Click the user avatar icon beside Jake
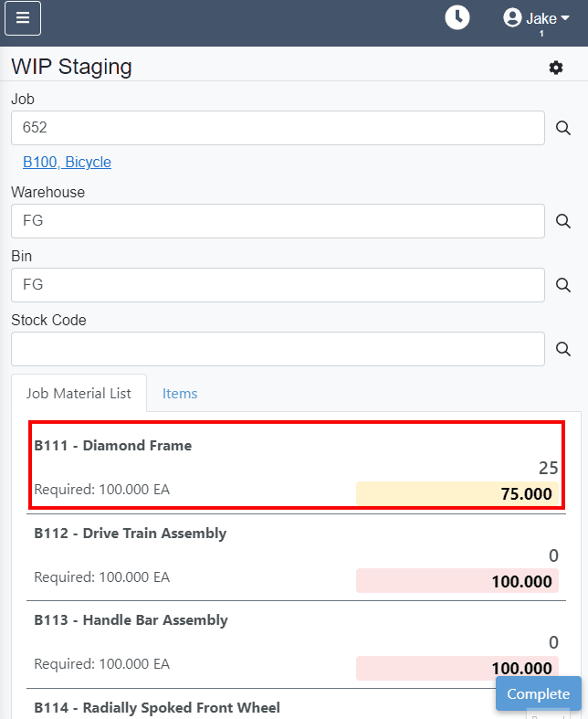588x719 pixels. (x=512, y=18)
